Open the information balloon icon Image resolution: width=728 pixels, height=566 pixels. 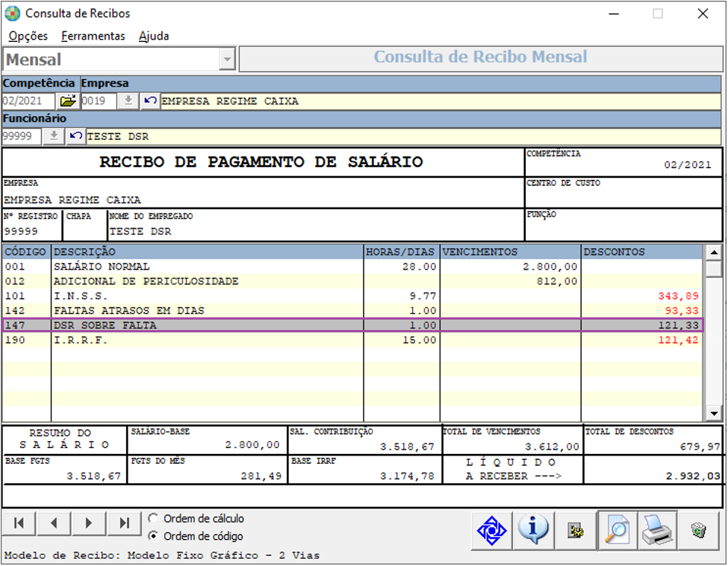533,530
